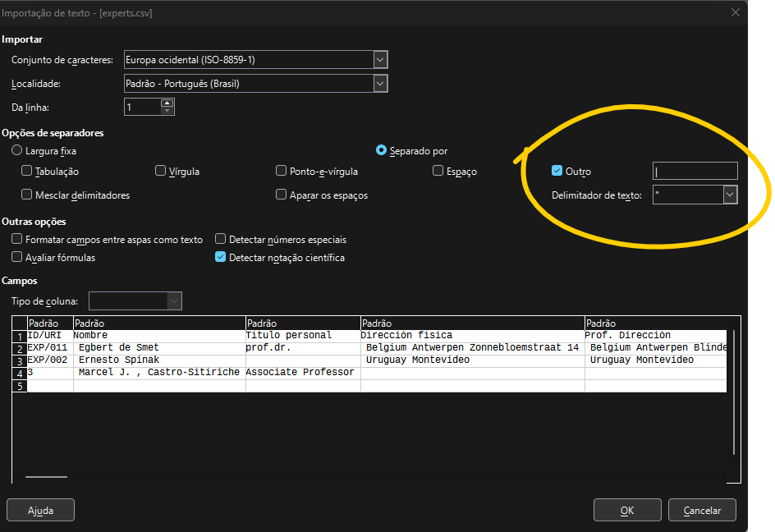Select the Nombre column header in preview
Image resolution: width=775 pixels, height=532 pixels.
[159, 323]
